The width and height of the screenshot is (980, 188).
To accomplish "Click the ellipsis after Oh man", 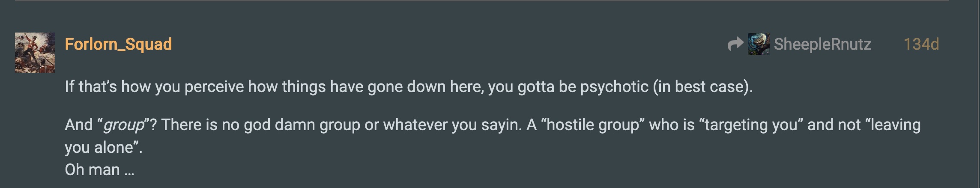I will [x=129, y=171].
